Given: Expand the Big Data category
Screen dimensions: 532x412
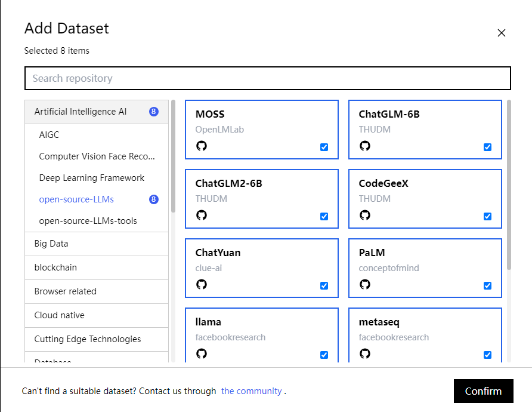Looking at the screenshot, I should [97, 244].
